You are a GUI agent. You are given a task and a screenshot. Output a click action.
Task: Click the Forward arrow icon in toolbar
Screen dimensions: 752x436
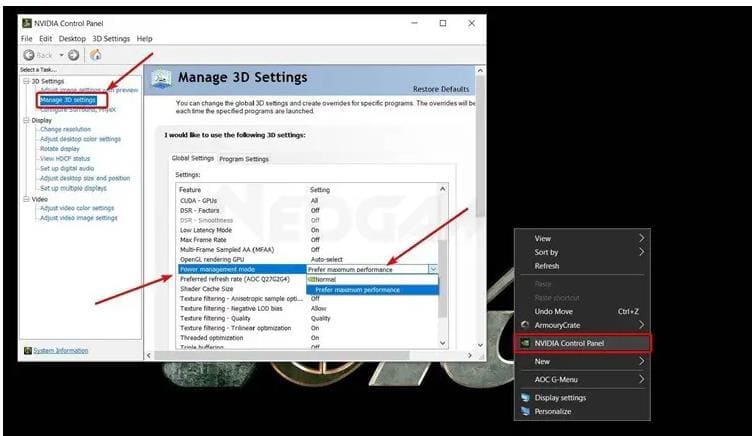tap(74, 54)
